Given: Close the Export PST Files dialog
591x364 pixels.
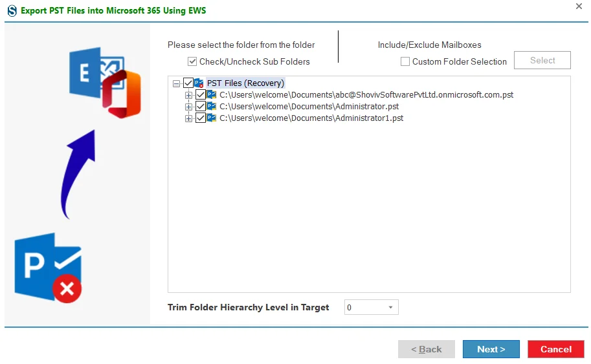Looking at the screenshot, I should click(579, 6).
